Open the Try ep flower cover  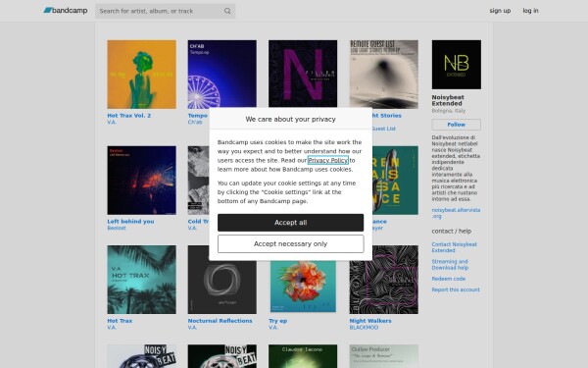coord(303,287)
